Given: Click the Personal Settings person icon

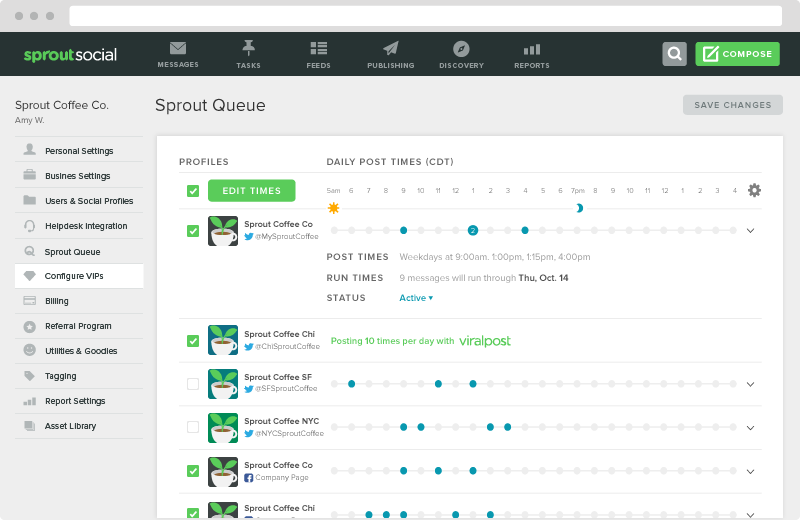Looking at the screenshot, I should point(30,150).
